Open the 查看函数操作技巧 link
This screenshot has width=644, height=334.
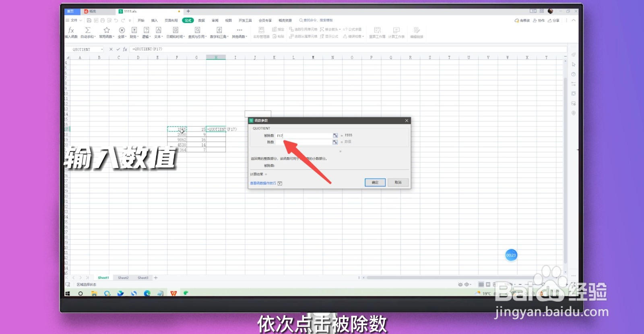point(263,183)
